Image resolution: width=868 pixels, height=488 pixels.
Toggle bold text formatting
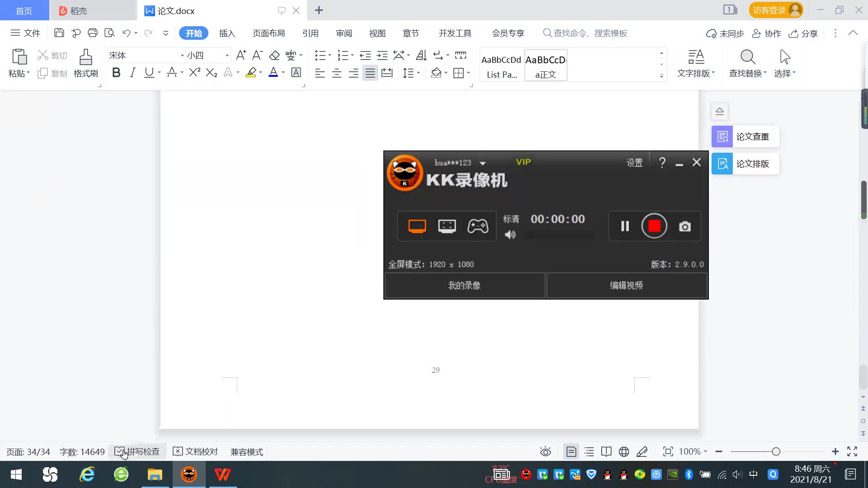(116, 72)
